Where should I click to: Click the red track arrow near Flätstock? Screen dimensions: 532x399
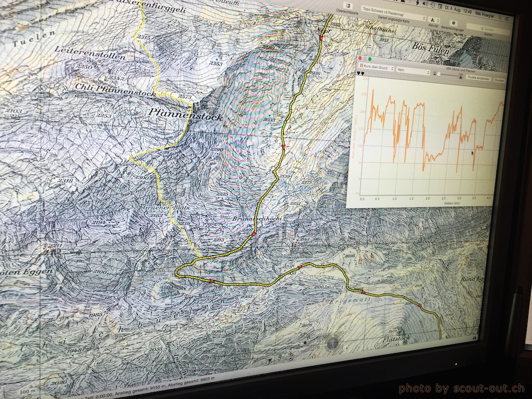420,306
